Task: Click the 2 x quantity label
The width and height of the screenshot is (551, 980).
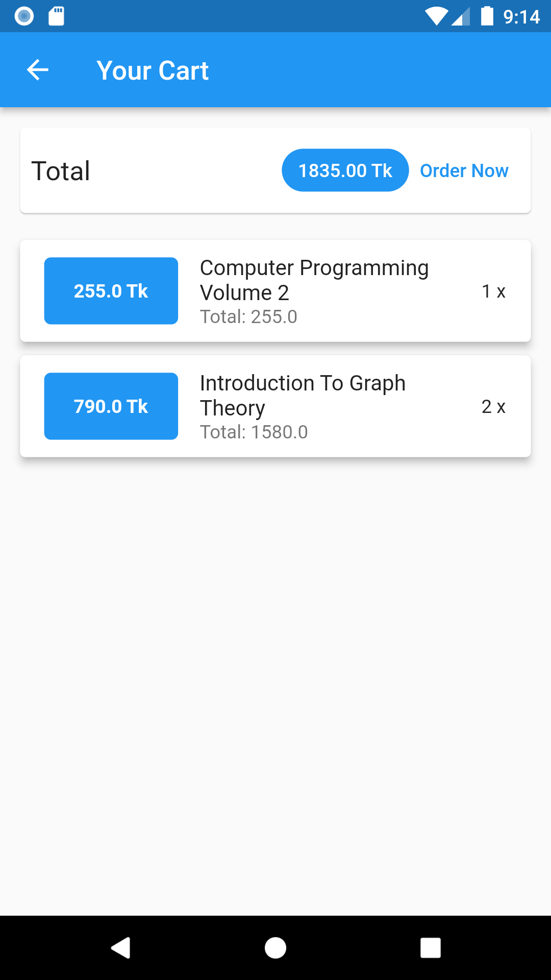Action: pos(493,407)
